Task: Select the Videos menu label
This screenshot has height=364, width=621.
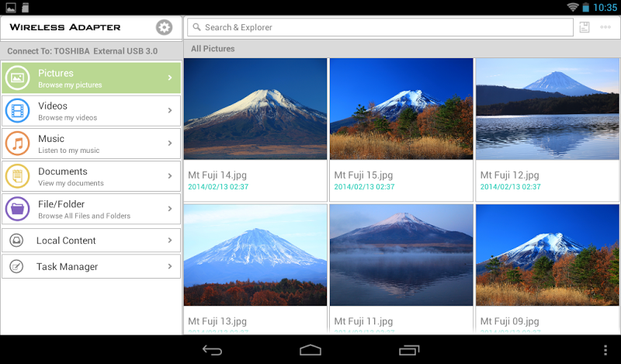Action: [53, 106]
